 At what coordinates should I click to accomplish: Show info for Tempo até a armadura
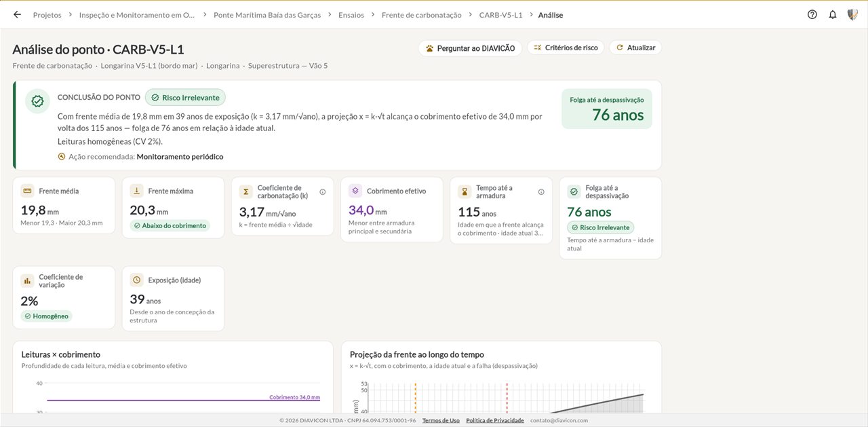[541, 192]
